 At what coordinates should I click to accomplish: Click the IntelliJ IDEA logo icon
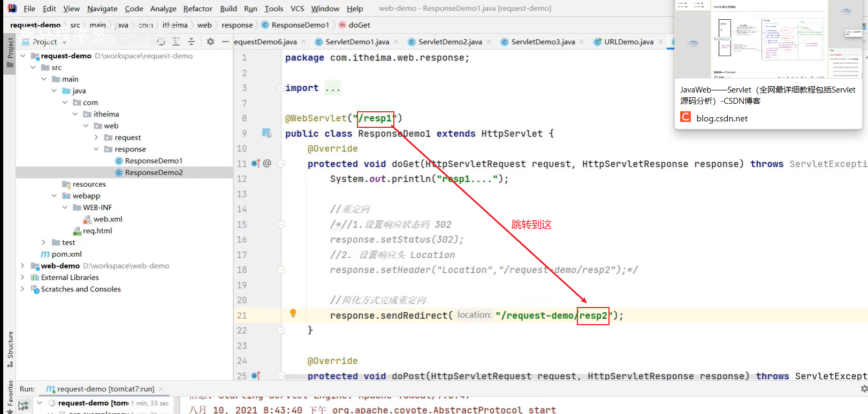12,9
